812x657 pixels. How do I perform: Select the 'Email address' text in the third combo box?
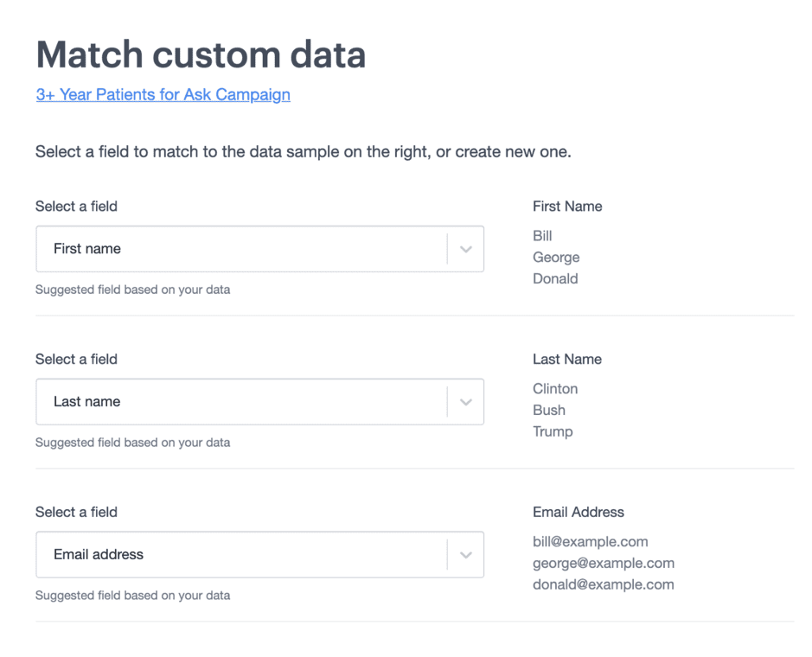tap(99, 555)
